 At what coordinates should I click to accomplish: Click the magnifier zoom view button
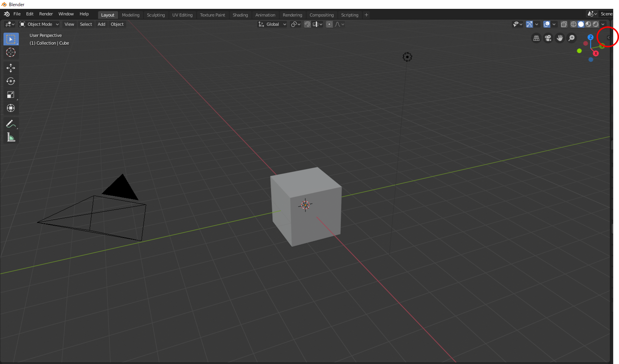coord(572,38)
